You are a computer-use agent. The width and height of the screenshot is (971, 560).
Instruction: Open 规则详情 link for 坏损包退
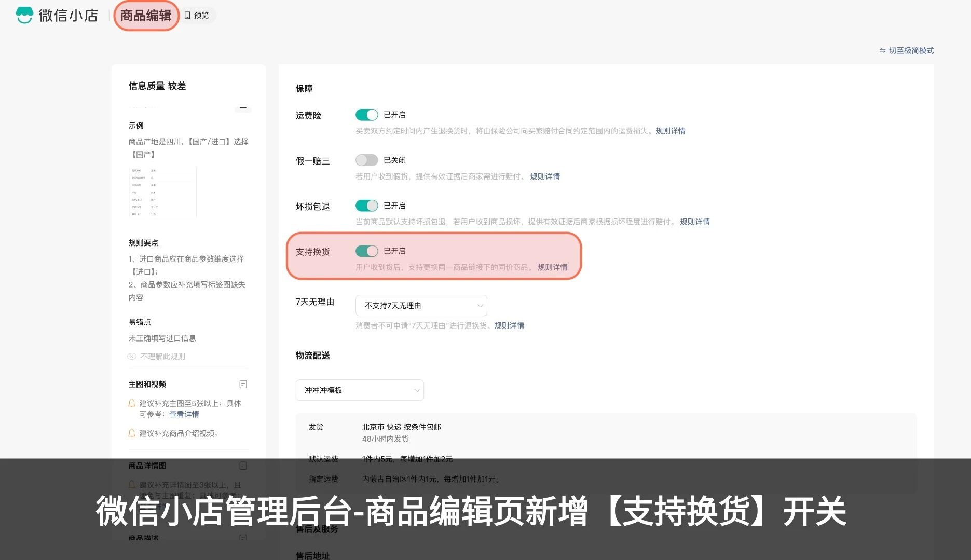[695, 222]
